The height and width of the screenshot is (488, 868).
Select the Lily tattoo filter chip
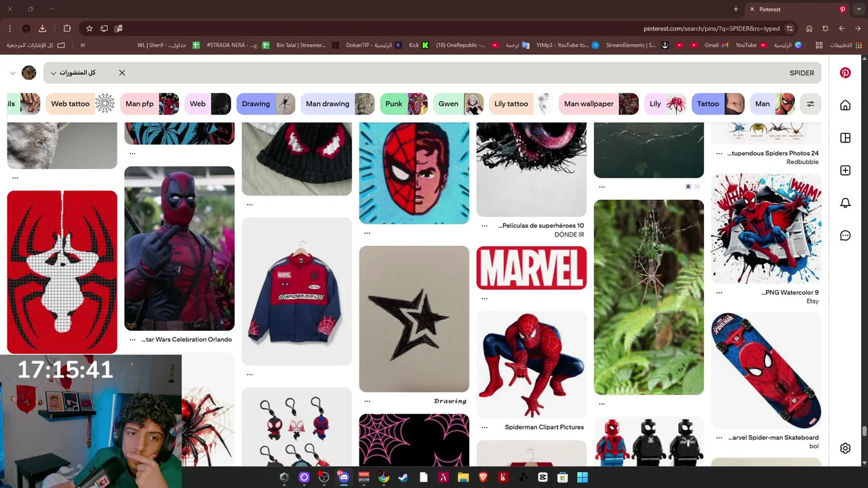click(x=521, y=104)
